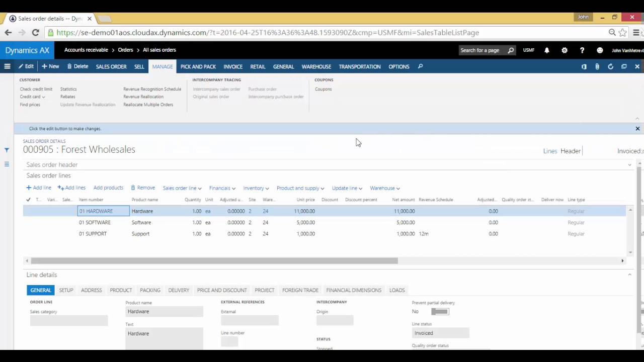Open the Chrome menu
Viewport: 644px width, 362px height.
636,32
